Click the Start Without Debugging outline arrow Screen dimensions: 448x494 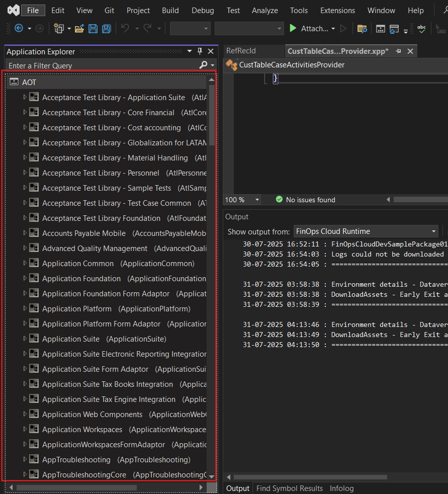pyautogui.click(x=343, y=29)
